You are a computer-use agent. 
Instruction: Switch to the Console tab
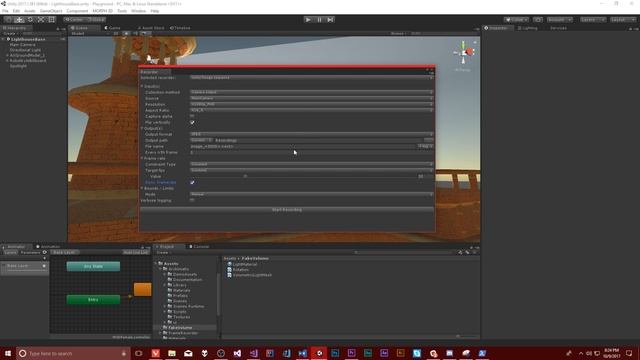(199, 247)
